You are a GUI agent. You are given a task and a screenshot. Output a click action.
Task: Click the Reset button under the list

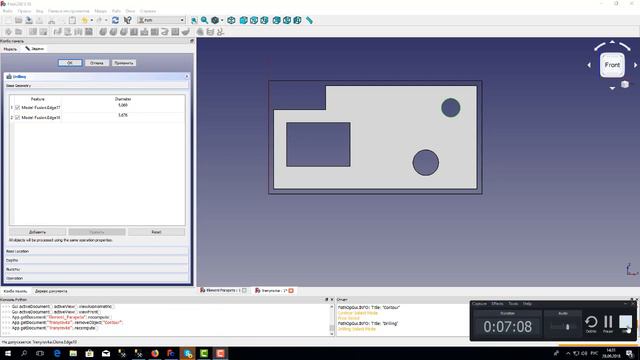pyautogui.click(x=156, y=232)
